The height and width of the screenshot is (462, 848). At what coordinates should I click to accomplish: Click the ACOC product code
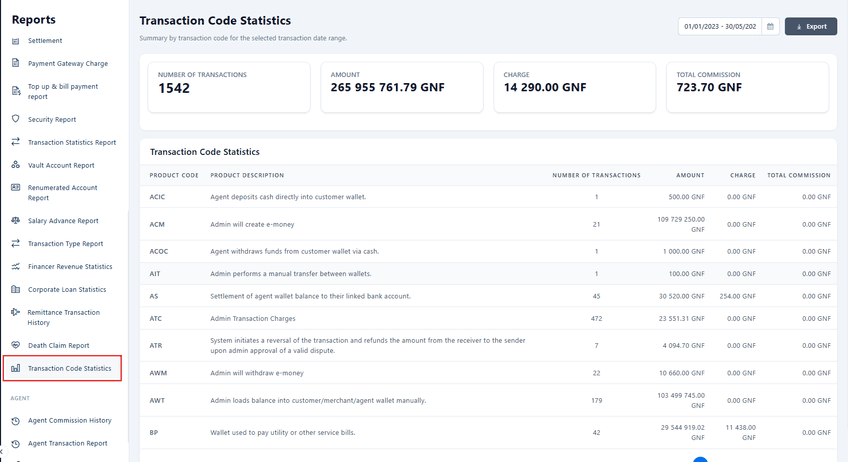(x=158, y=252)
